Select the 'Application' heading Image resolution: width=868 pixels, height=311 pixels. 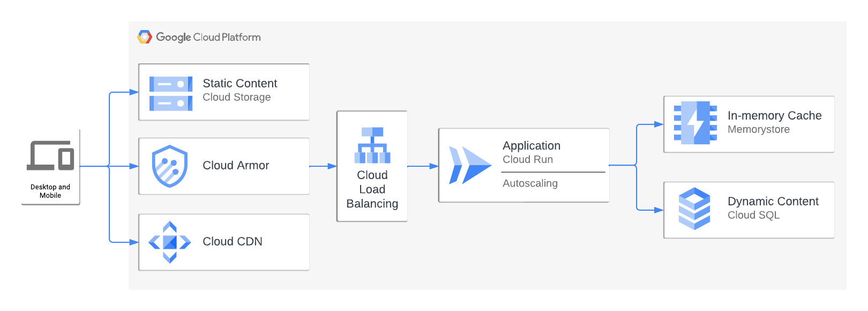(532, 145)
